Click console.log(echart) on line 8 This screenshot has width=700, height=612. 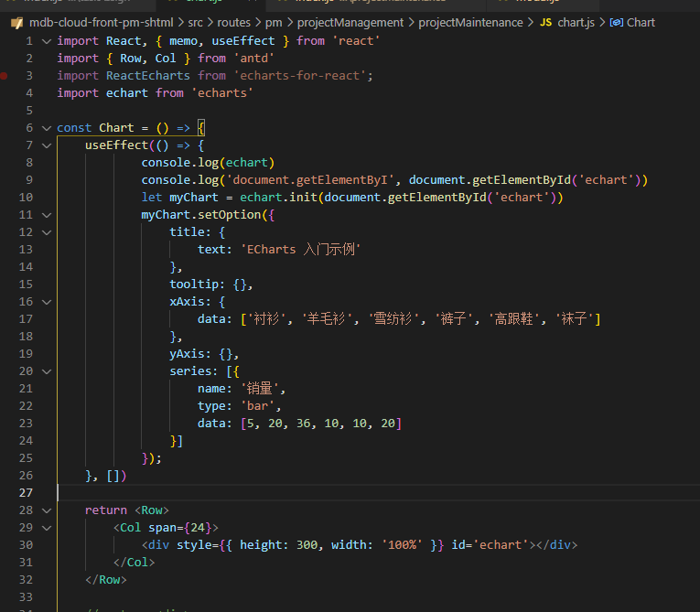point(208,163)
